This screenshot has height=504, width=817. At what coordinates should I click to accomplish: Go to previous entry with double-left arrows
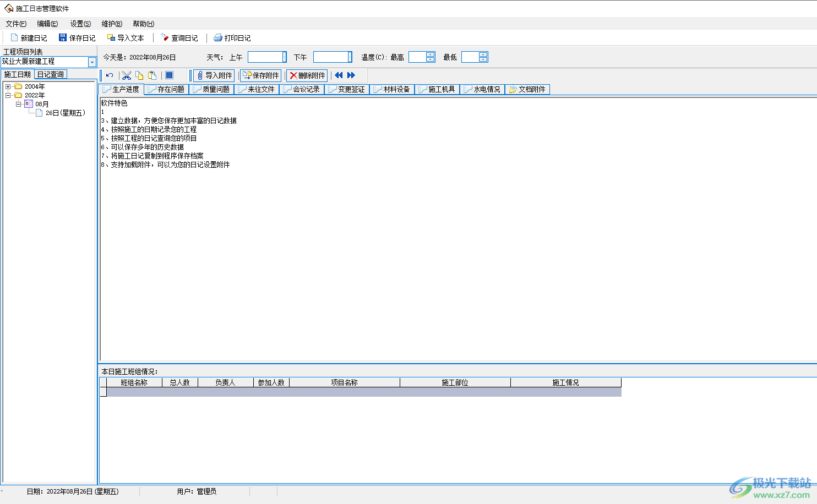pyautogui.click(x=339, y=75)
